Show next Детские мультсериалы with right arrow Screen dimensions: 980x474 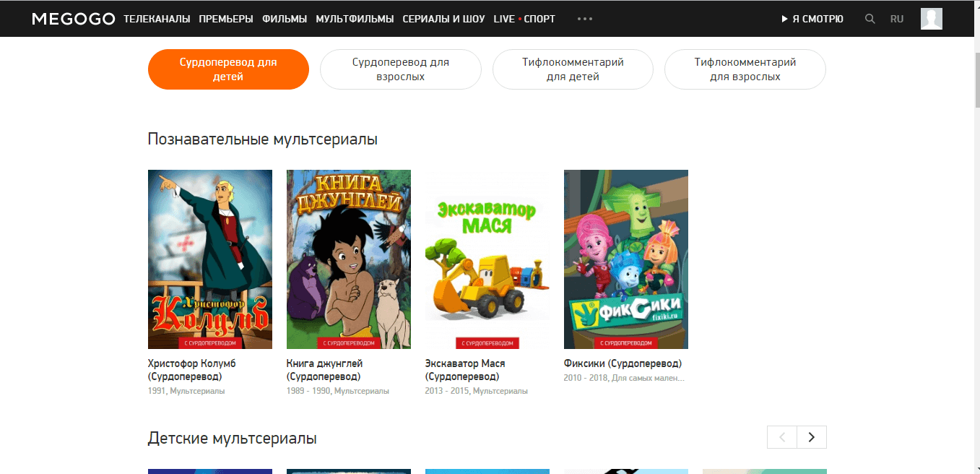[x=812, y=437]
